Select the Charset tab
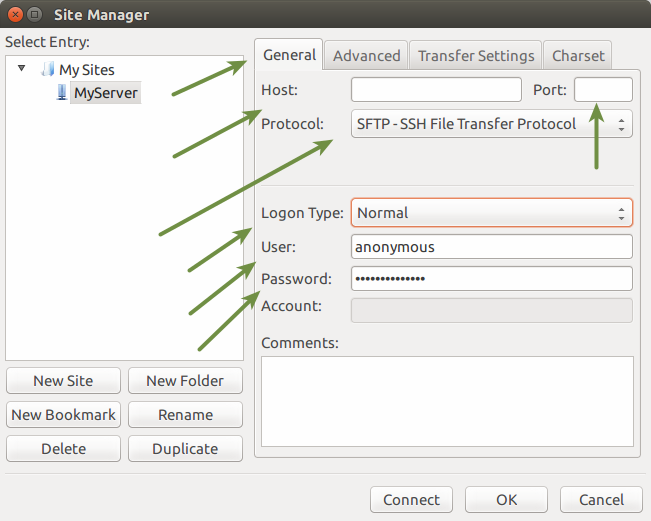Screen dimensions: 651x521 578,56
